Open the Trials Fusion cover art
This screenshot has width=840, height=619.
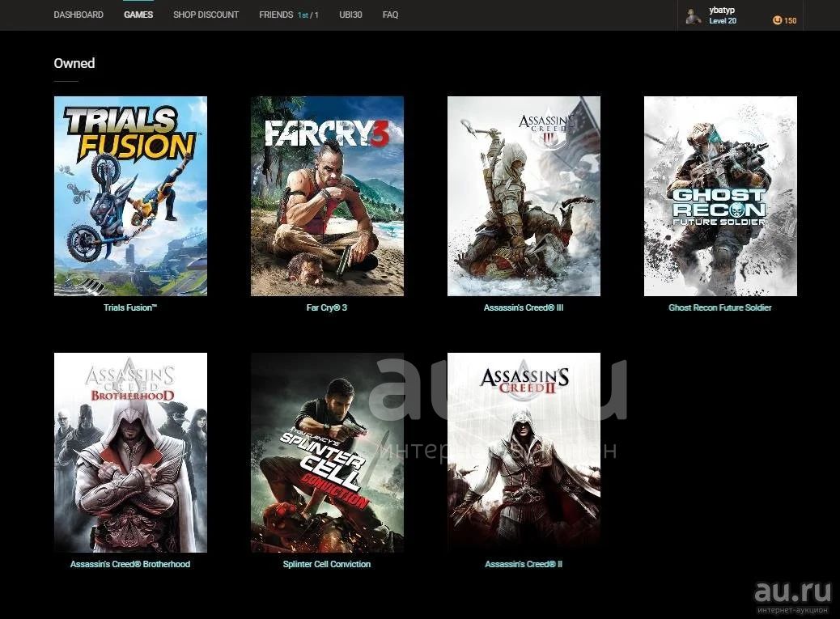pyautogui.click(x=131, y=196)
